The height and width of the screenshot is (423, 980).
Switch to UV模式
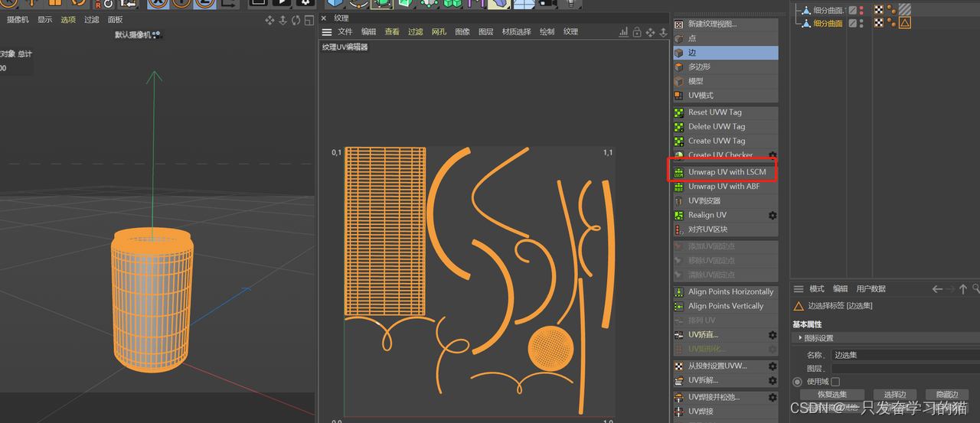[x=725, y=96]
